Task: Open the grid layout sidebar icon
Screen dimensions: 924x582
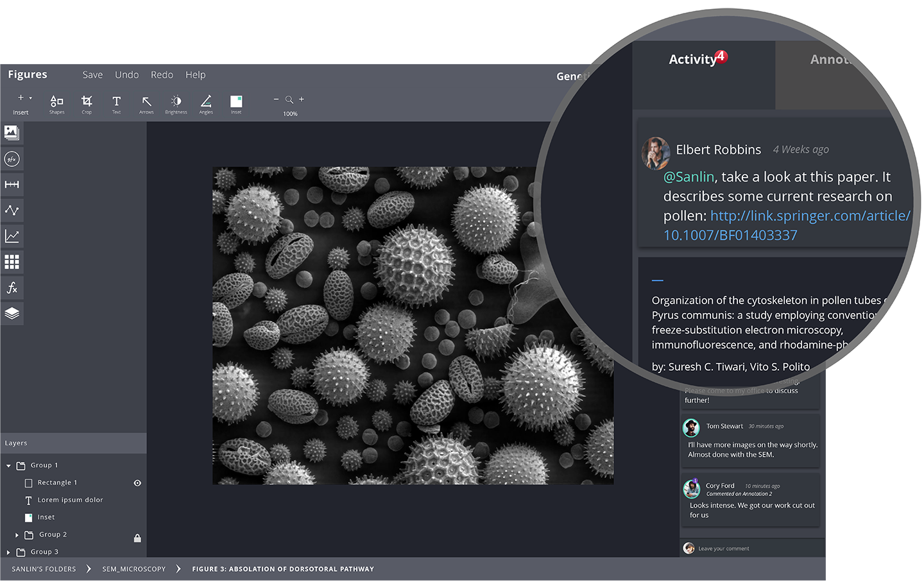Action: point(12,262)
